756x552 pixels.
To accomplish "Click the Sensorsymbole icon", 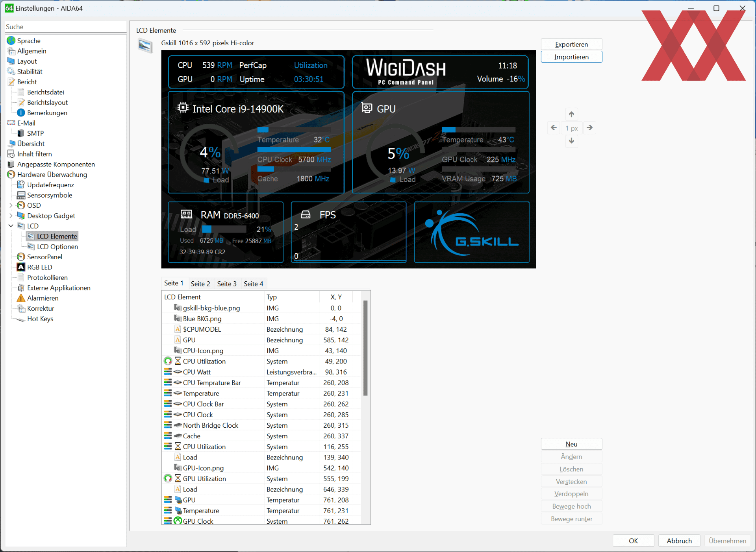I will 21,195.
